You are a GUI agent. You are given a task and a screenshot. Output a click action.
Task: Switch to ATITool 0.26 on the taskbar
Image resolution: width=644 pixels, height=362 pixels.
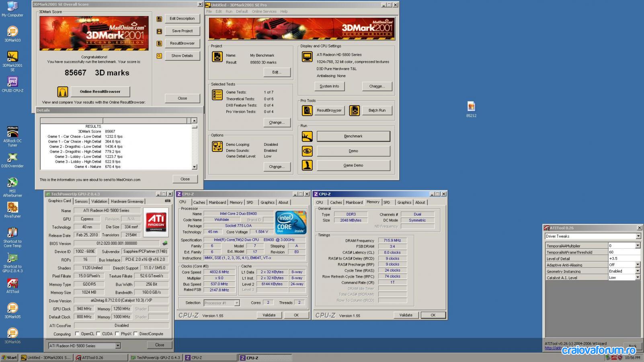(x=100, y=358)
